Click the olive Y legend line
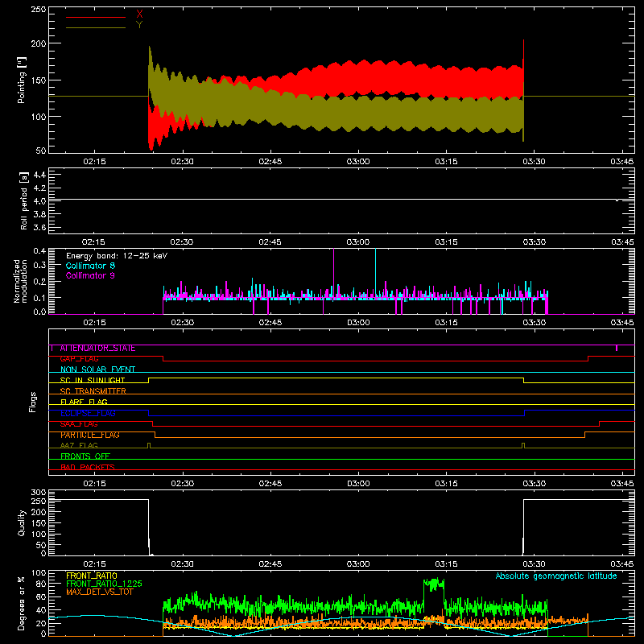Screen dimensions: 644x644 pos(96,27)
